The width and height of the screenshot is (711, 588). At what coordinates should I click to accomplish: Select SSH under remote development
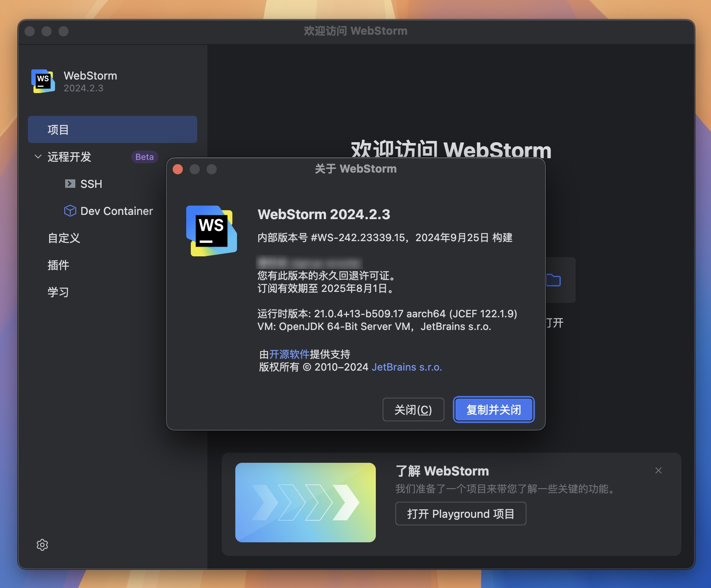point(91,184)
